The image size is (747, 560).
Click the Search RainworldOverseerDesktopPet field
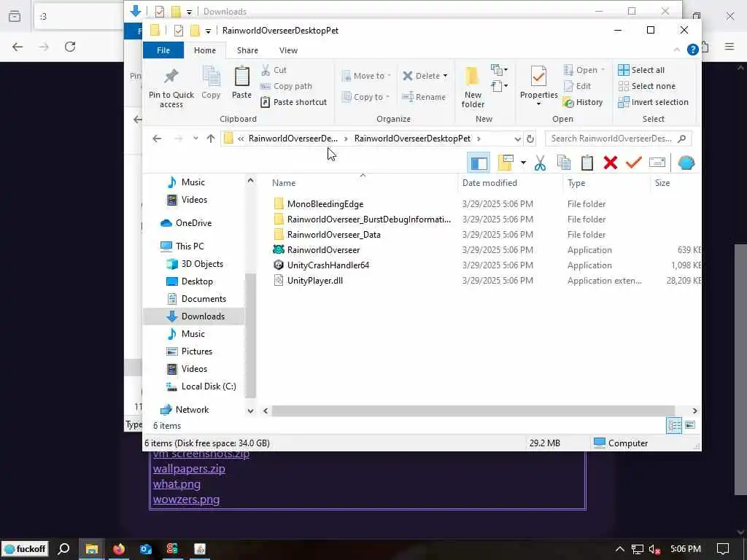pyautogui.click(x=618, y=139)
